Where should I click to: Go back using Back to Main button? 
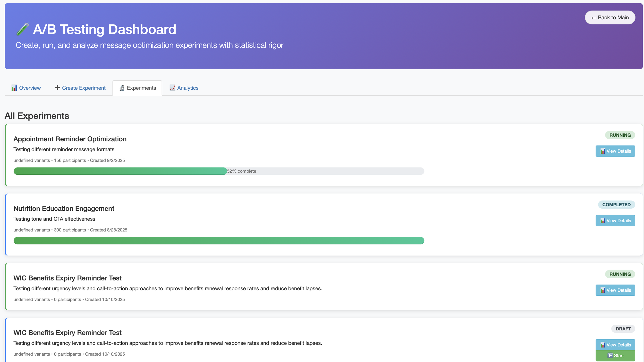[x=610, y=17]
